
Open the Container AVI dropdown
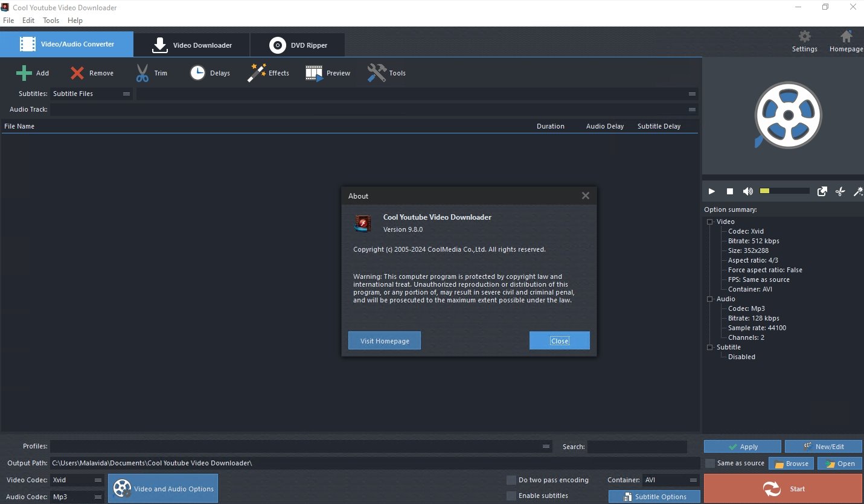[x=671, y=480]
